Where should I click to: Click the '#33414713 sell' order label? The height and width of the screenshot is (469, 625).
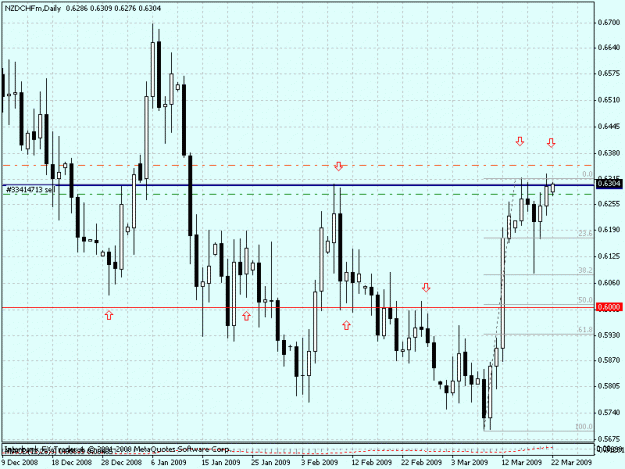click(x=30, y=190)
